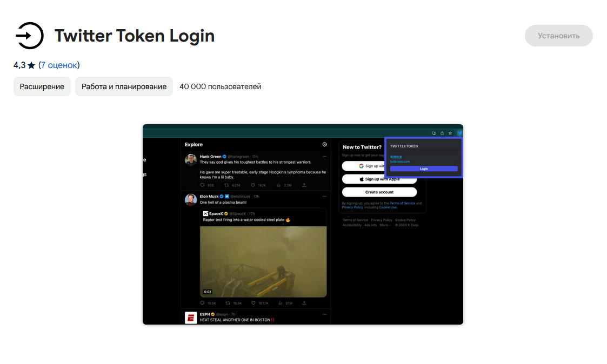Click views chart icon on Hank Green tweet
The width and height of the screenshot is (607, 364).
click(278, 185)
